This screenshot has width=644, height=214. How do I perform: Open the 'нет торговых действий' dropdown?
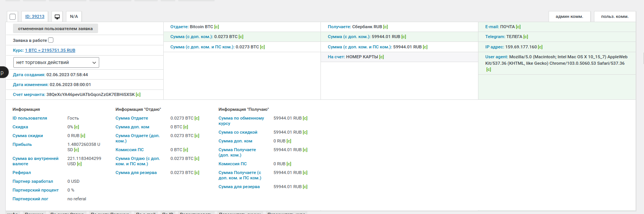point(56,62)
